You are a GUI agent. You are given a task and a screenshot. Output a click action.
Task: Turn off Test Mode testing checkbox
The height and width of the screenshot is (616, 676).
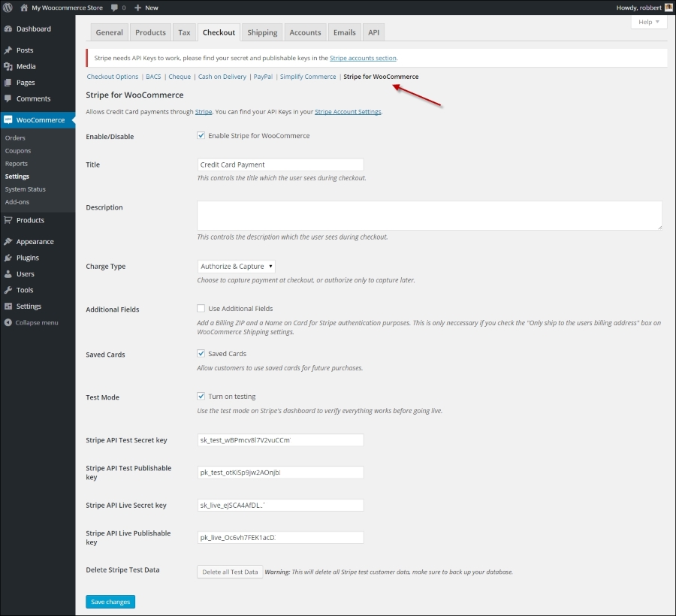[201, 396]
